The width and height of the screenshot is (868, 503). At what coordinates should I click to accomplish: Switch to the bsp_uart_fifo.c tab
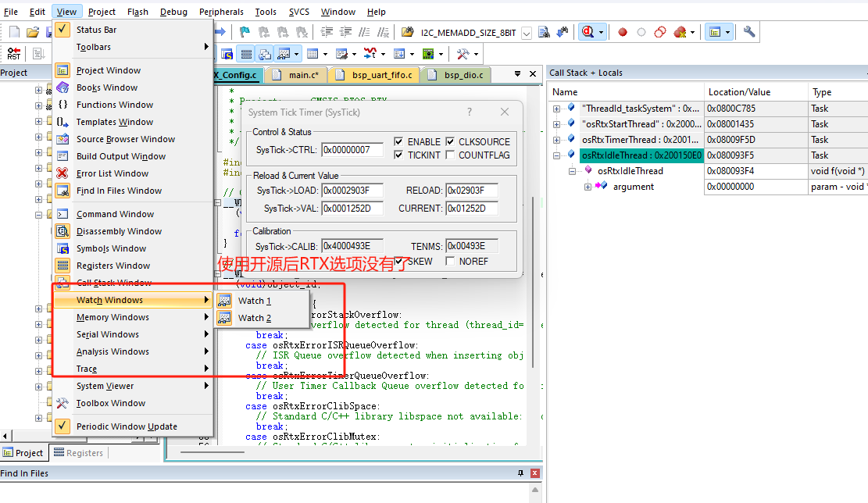(x=381, y=75)
